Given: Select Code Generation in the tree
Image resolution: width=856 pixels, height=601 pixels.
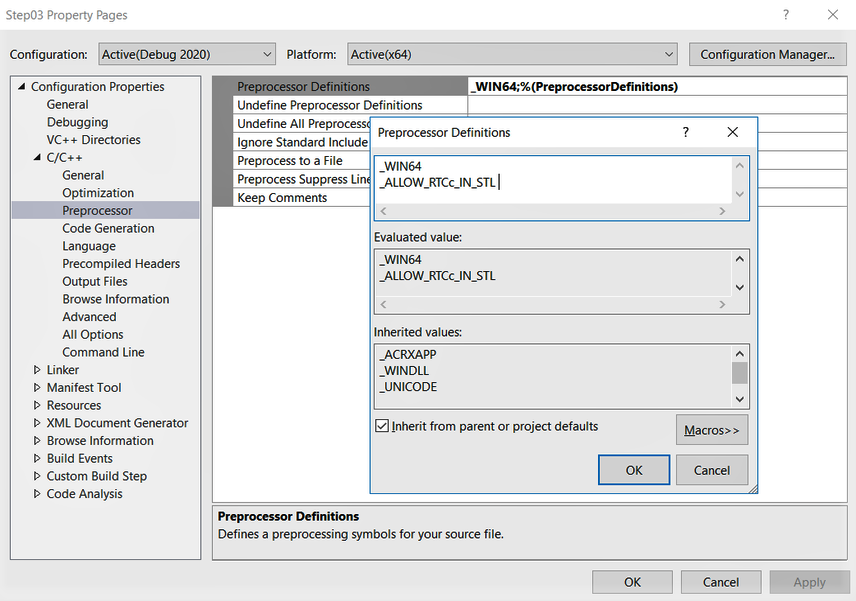Looking at the screenshot, I should (x=108, y=228).
